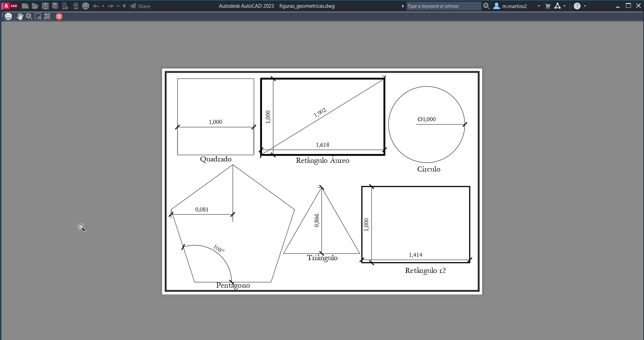
Task: Click Save to Web & Mobile icon
Action: pyautogui.click(x=76, y=6)
